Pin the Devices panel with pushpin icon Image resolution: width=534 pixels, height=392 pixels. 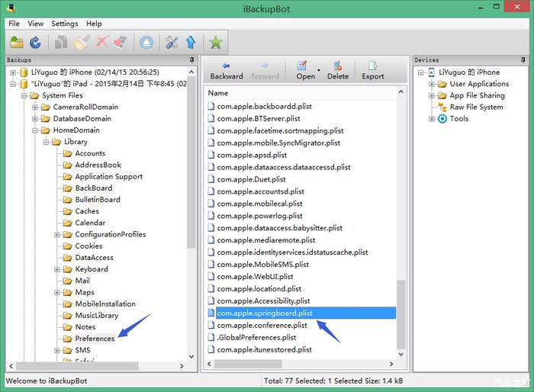pyautogui.click(x=528, y=59)
